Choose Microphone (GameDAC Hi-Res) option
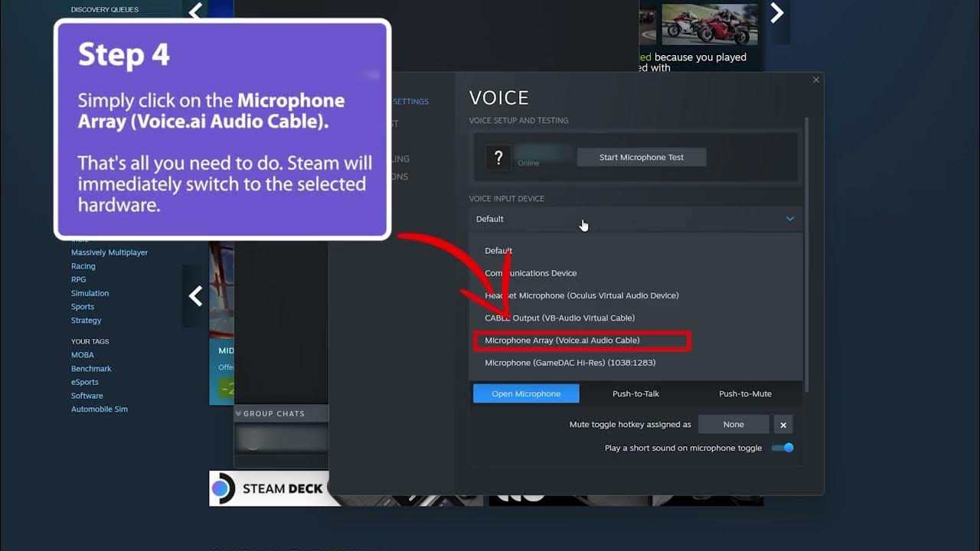Screen dimensions: 980x551 click(x=570, y=363)
